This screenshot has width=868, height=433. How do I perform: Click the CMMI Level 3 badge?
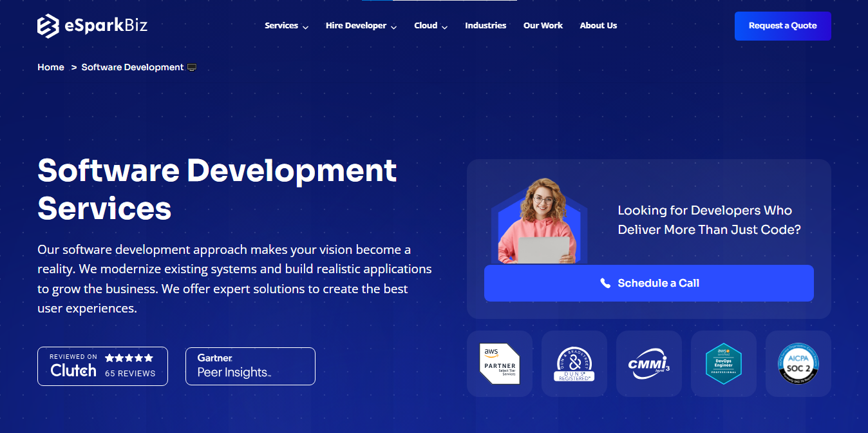tap(648, 363)
